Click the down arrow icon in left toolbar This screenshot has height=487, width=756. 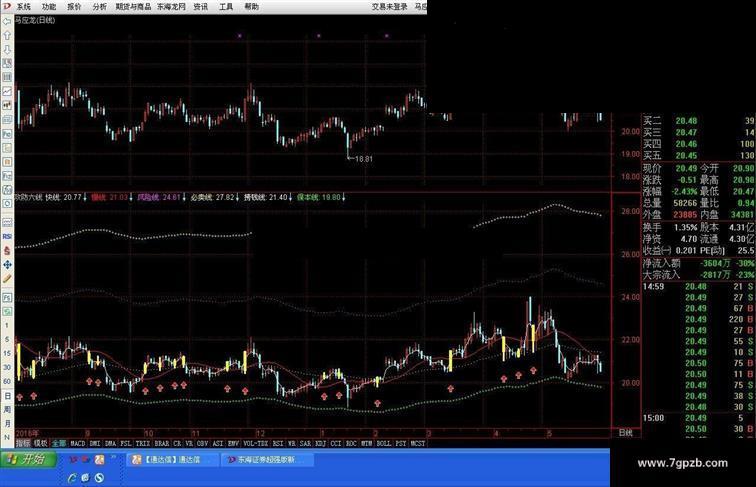tap(7, 49)
